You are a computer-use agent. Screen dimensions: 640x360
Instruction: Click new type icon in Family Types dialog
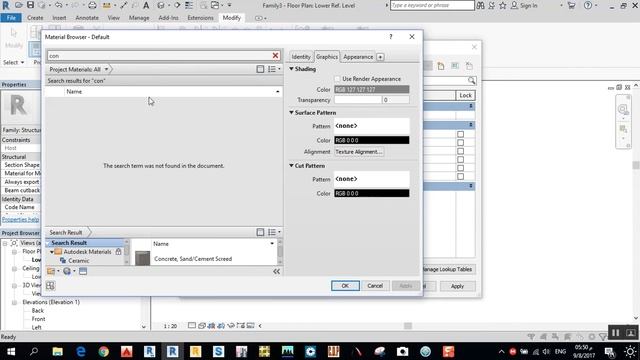440,66
